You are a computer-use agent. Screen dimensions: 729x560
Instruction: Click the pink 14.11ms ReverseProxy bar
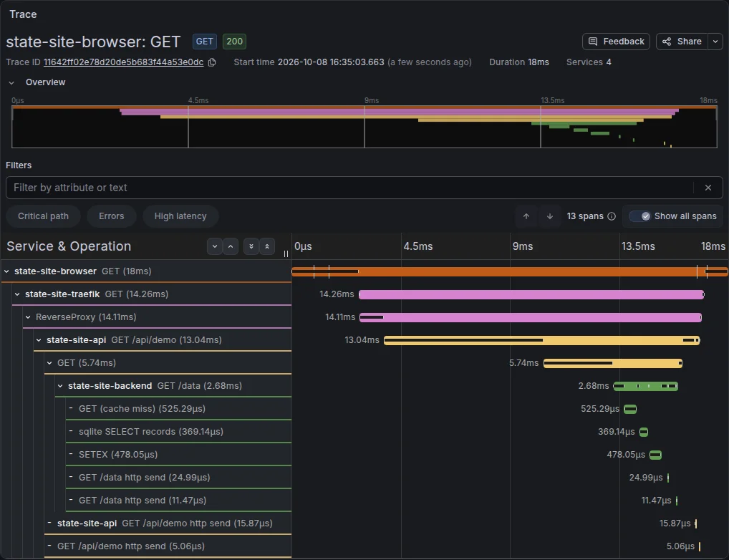click(531, 318)
